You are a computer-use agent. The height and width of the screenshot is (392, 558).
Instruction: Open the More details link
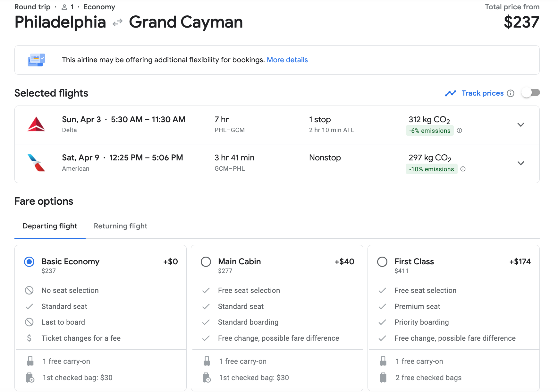(x=287, y=60)
